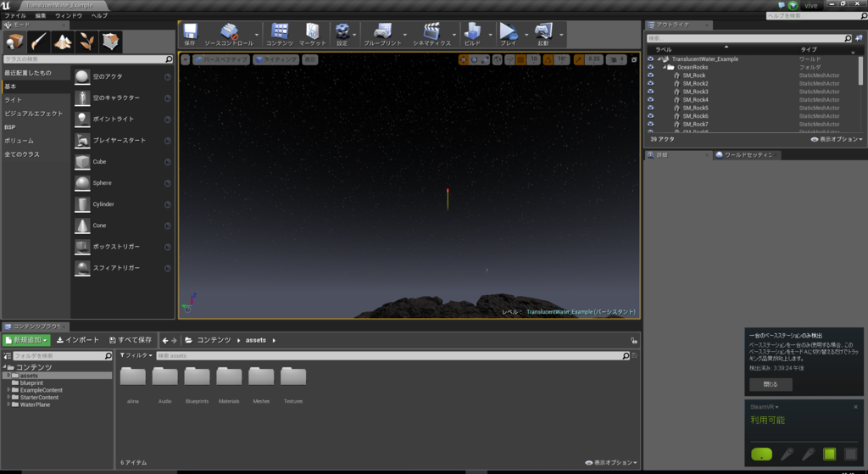The height and width of the screenshot is (474, 868).
Task: Click Close (閉じる) on base station notice
Action: (771, 384)
